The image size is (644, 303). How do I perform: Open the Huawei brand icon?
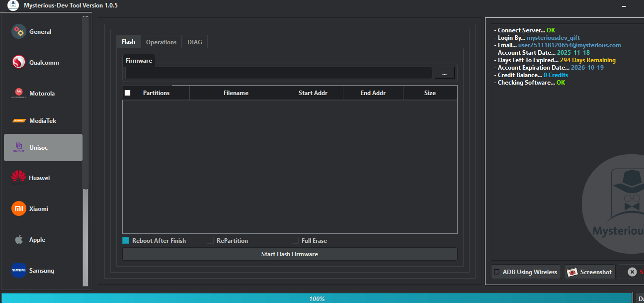pyautogui.click(x=18, y=178)
